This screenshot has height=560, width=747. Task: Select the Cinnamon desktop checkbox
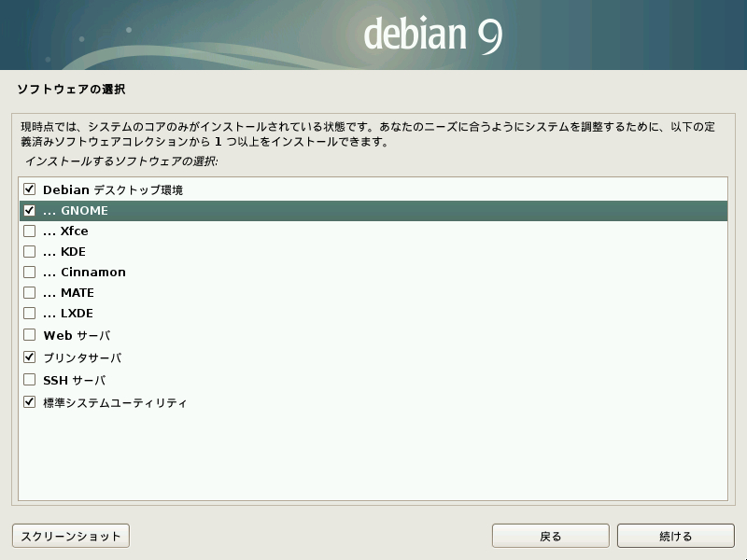point(30,272)
